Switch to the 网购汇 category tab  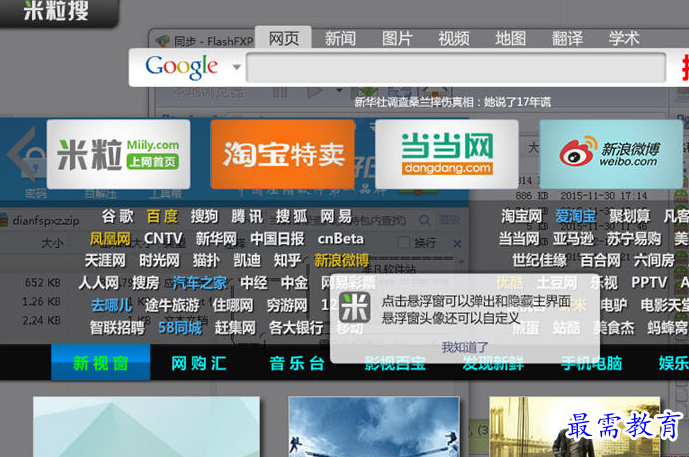click(x=199, y=363)
